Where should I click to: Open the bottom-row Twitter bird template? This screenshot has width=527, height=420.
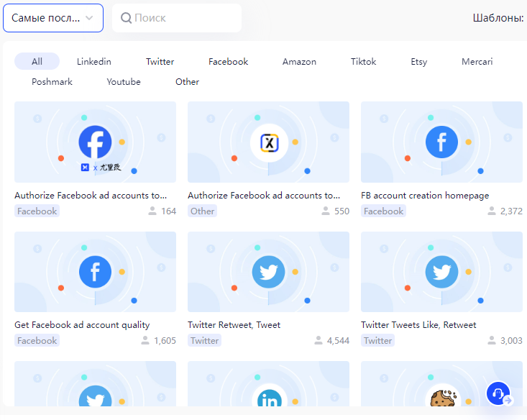click(95, 384)
